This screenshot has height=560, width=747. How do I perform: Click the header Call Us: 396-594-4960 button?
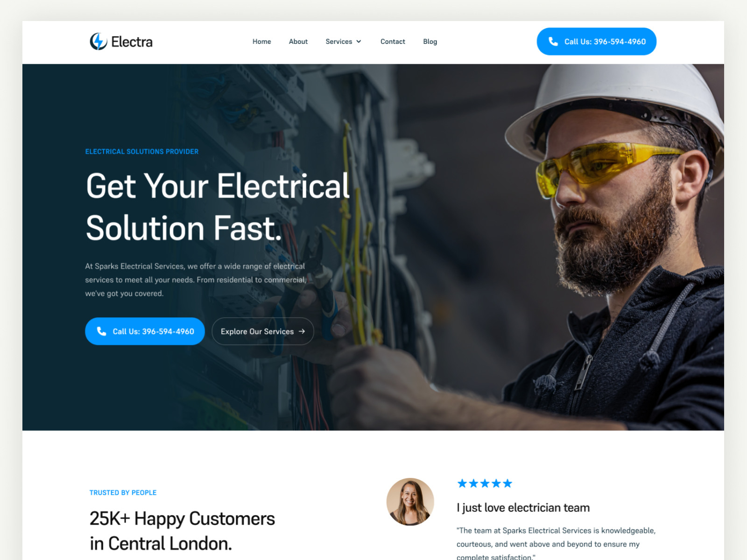[x=597, y=42]
